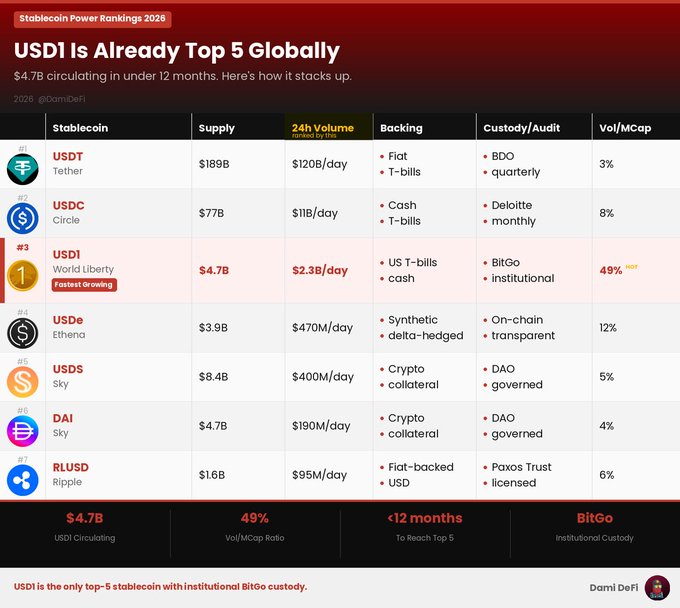Click the USDe name text
The height and width of the screenshot is (608, 680).
click(x=68, y=320)
